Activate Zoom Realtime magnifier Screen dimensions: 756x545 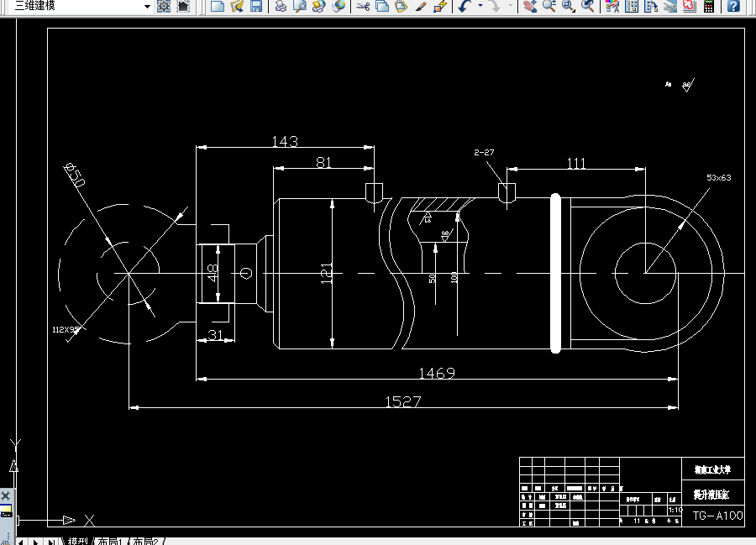pyautogui.click(x=549, y=6)
